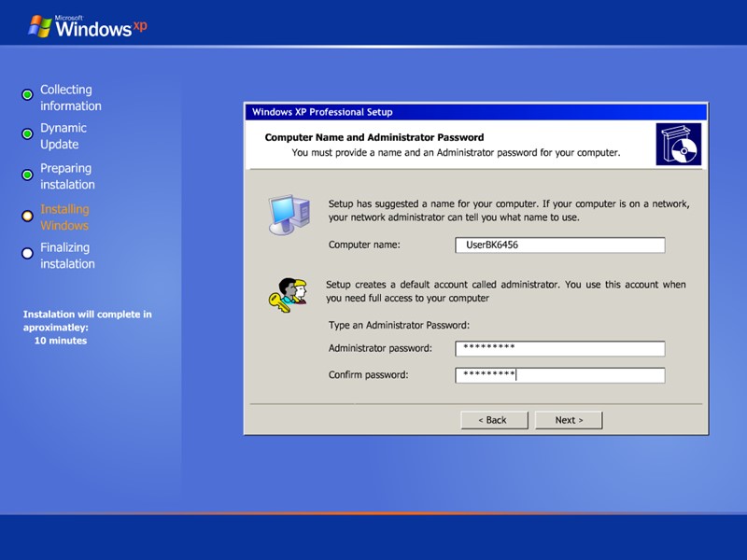Click the Next button
Screen dimensions: 747x560
[569, 420]
